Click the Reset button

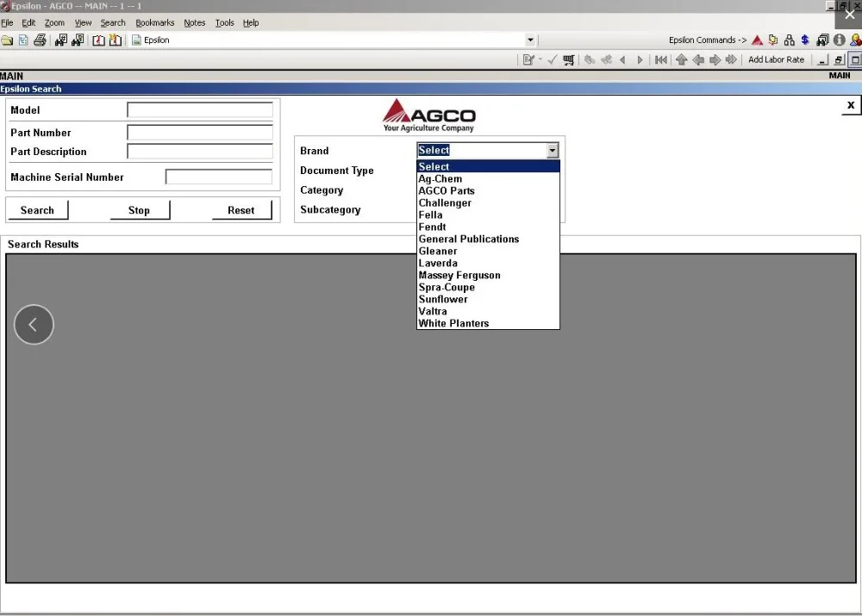[x=241, y=210]
